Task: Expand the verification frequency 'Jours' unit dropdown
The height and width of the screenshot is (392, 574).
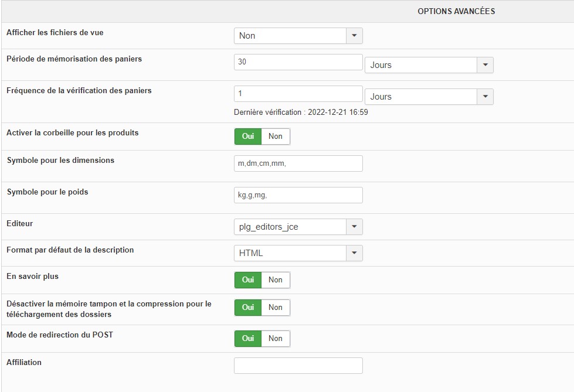Action: tap(429, 97)
